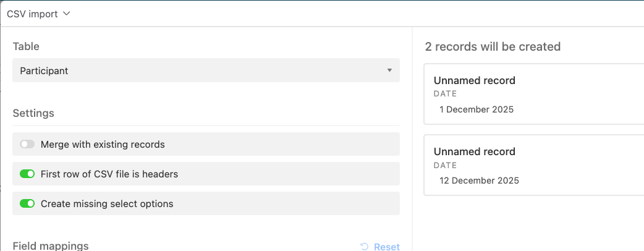Turn off Create missing select options
The image size is (644, 251).
coord(28,203)
